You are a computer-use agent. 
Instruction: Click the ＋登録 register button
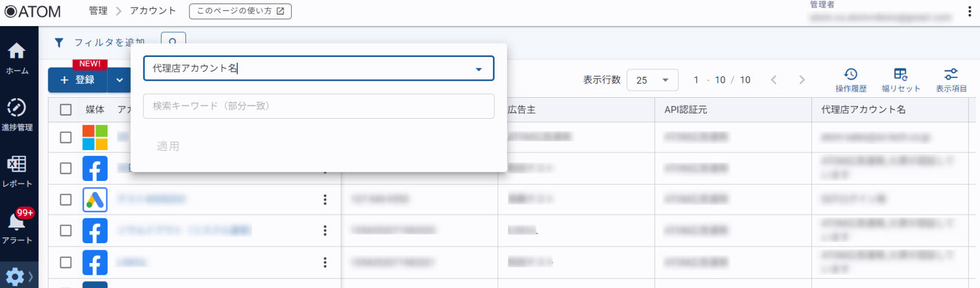78,80
